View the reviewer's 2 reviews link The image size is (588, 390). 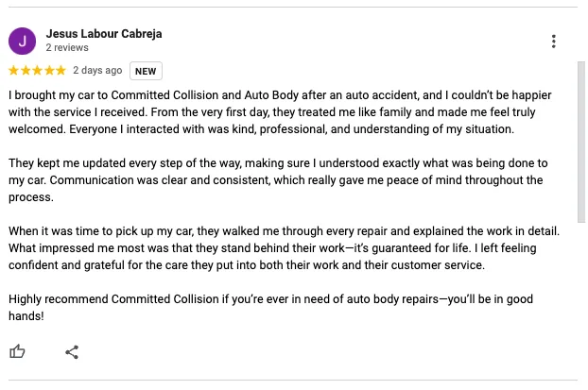[67, 47]
